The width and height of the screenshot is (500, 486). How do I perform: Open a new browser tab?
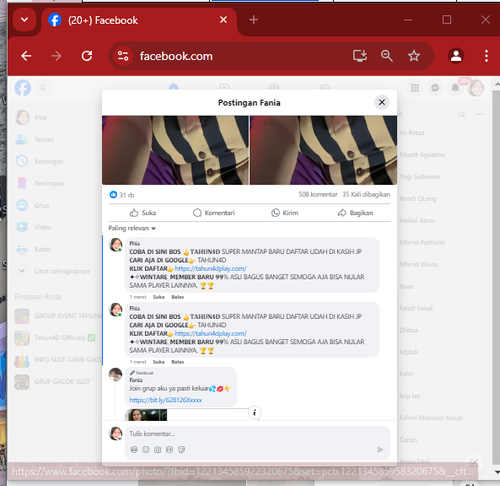254,20
